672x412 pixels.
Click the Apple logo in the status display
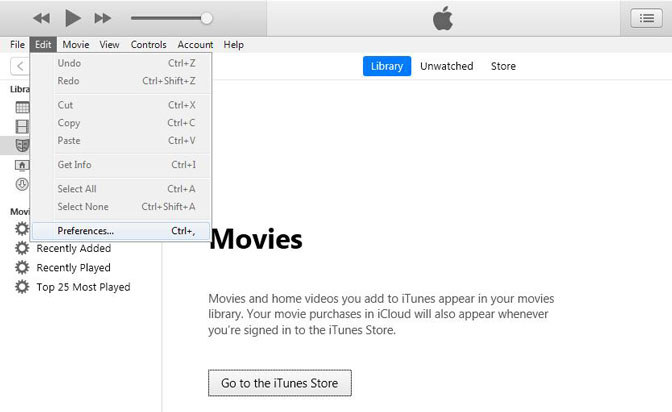[x=443, y=18]
